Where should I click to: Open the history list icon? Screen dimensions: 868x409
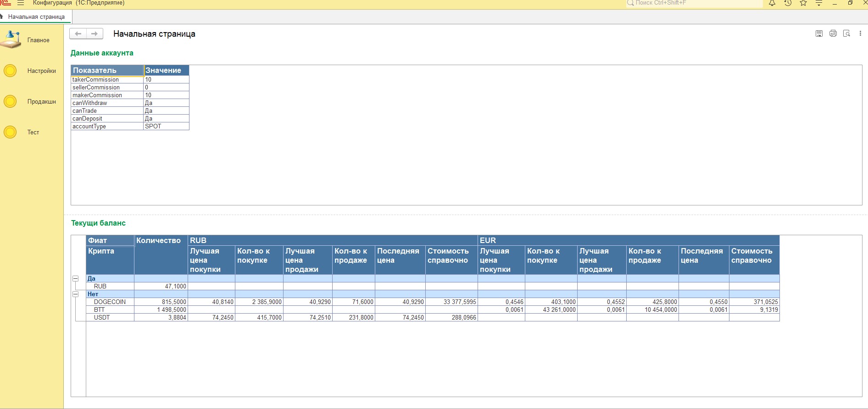pos(788,3)
